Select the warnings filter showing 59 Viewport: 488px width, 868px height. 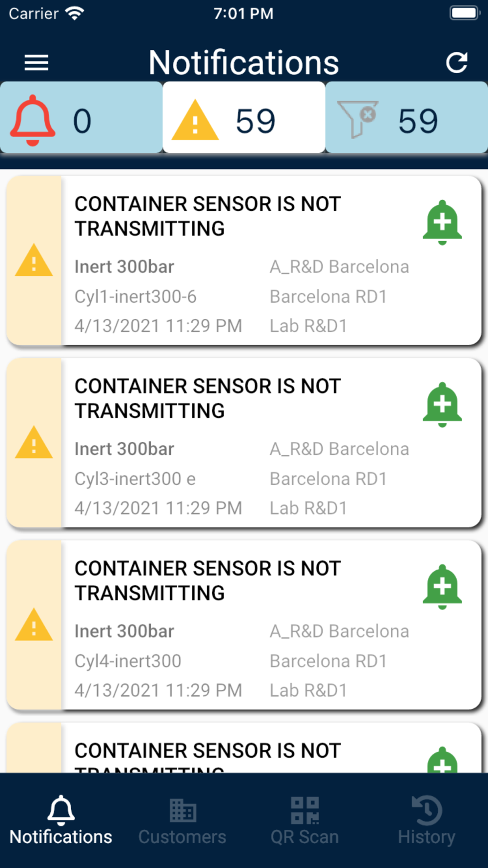point(244,119)
